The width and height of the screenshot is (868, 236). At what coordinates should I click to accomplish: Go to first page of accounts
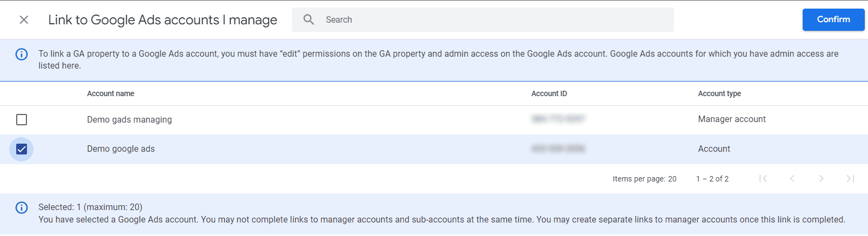tap(763, 179)
